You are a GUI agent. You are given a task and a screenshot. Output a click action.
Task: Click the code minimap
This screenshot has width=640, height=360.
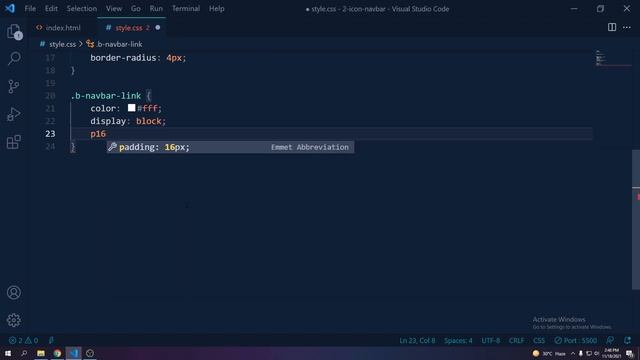612,58
